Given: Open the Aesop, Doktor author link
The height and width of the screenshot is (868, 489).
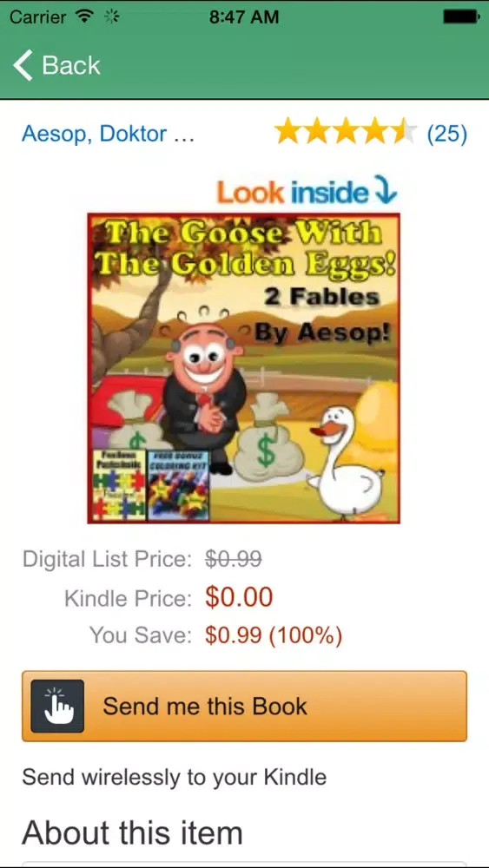Looking at the screenshot, I should (x=108, y=134).
